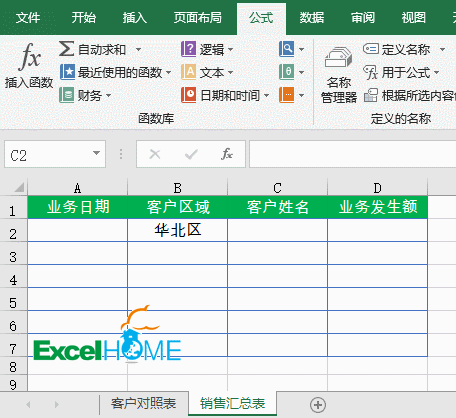The height and width of the screenshot is (418, 456).
Task: Expand the AutoSum dropdown arrow
Action: 138,50
